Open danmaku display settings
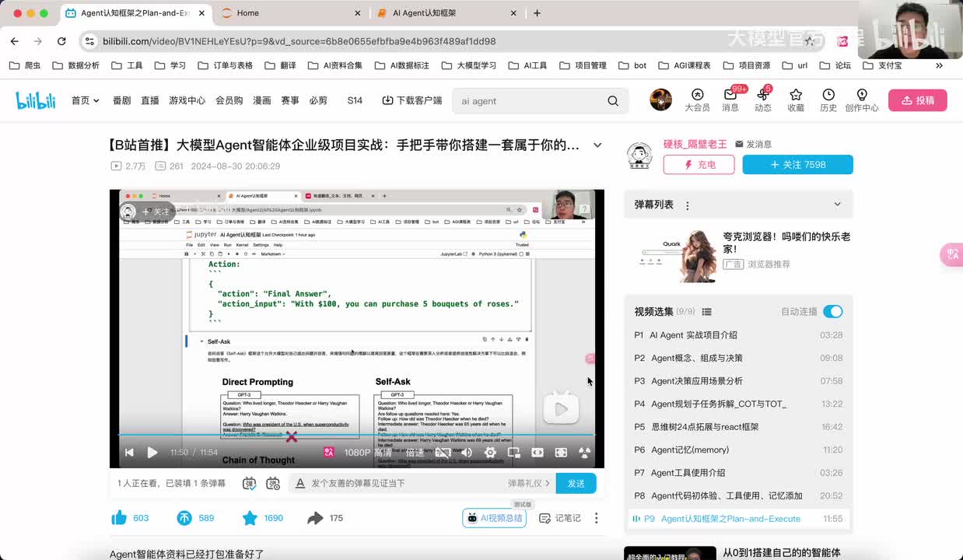 (273, 483)
